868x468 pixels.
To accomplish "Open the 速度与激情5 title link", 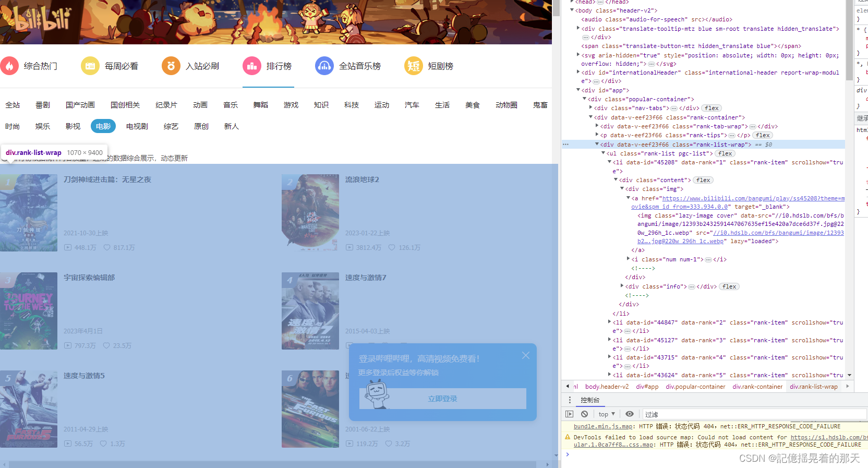I will (x=84, y=376).
